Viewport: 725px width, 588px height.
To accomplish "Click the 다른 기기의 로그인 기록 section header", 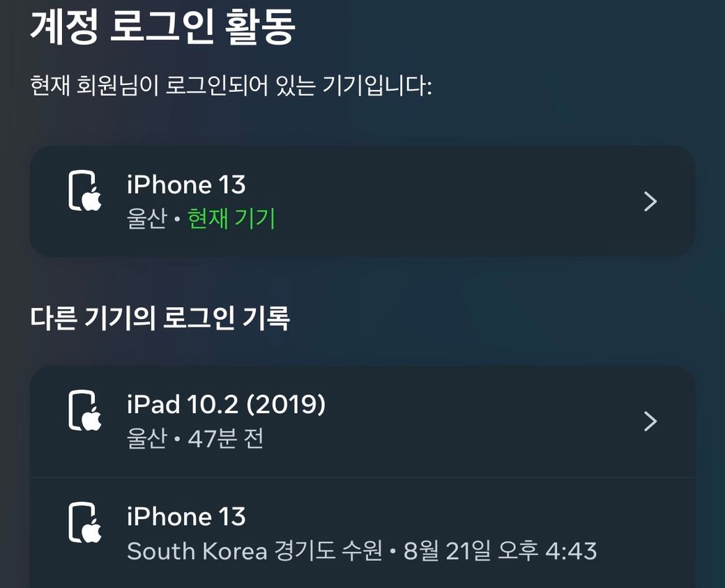I will 160,318.
